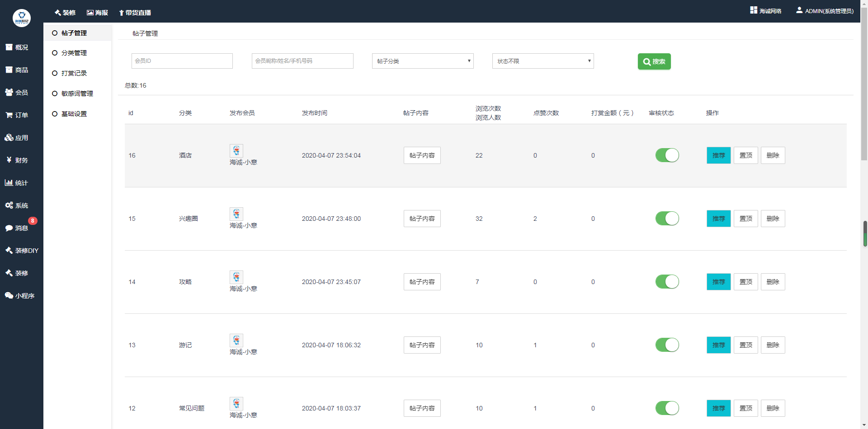This screenshot has width=868, height=429.
Task: Open the 装修 top menu
Action: click(x=65, y=13)
